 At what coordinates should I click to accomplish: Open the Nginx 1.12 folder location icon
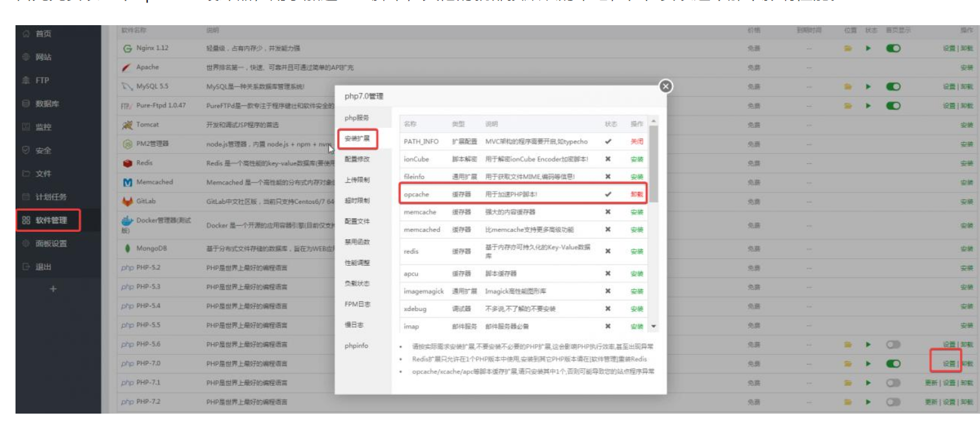point(848,48)
